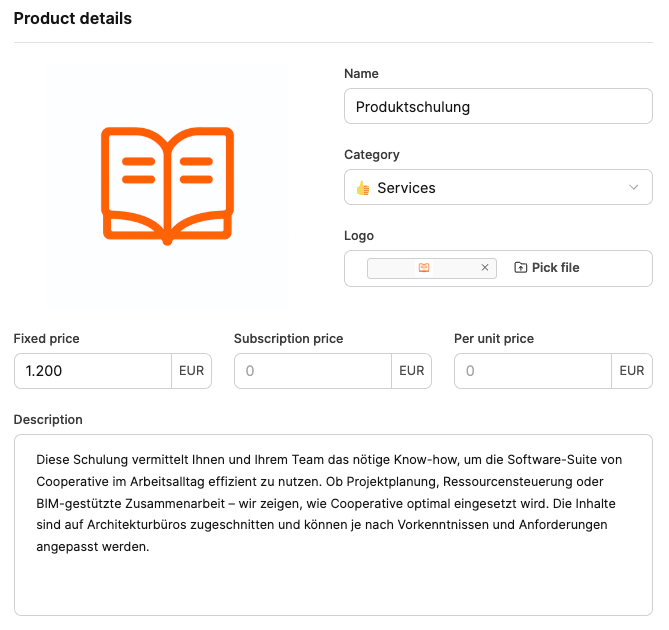
Task: Click the Fixed price field showing 1.200
Action: pyautogui.click(x=93, y=371)
